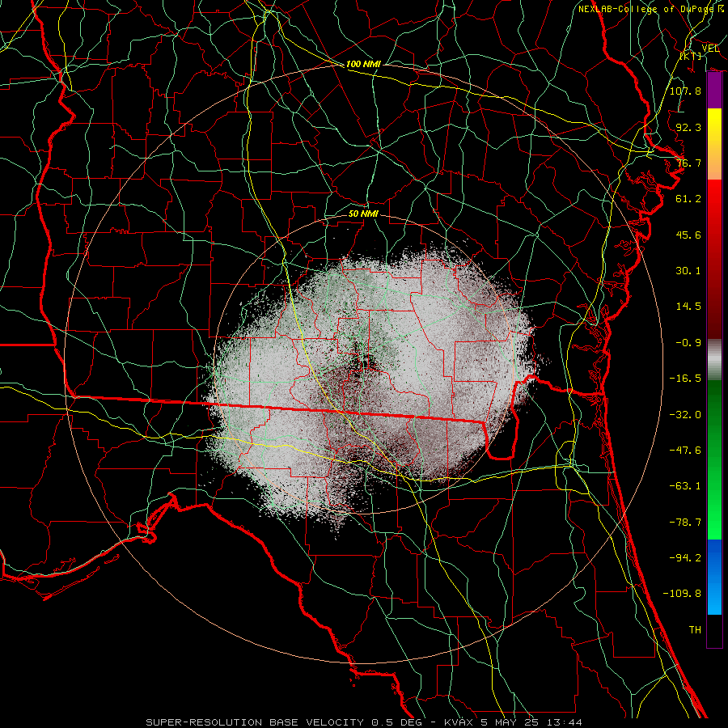
Task: Select the -16.5 legend value
Action: (x=685, y=379)
